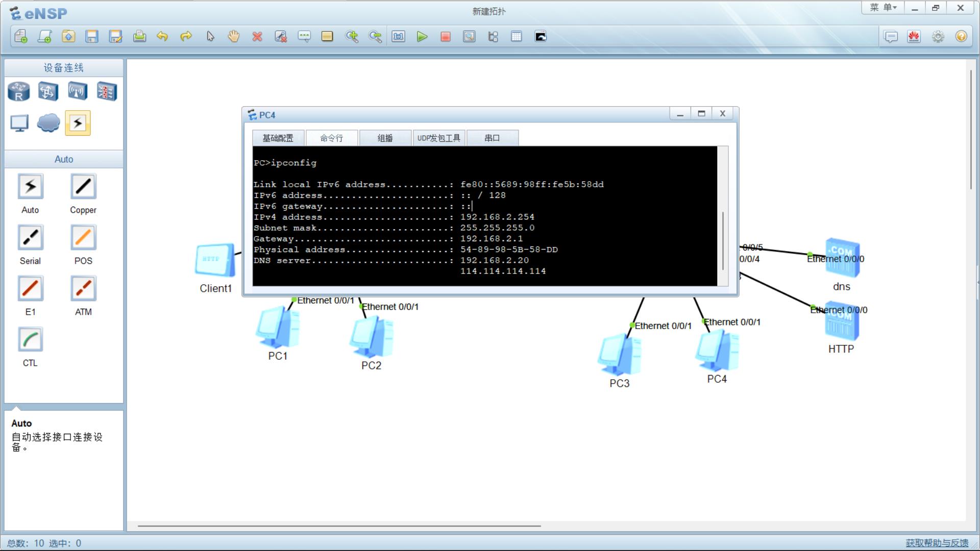Close the PC4 window
Screen dimensions: 980x551
(723, 114)
